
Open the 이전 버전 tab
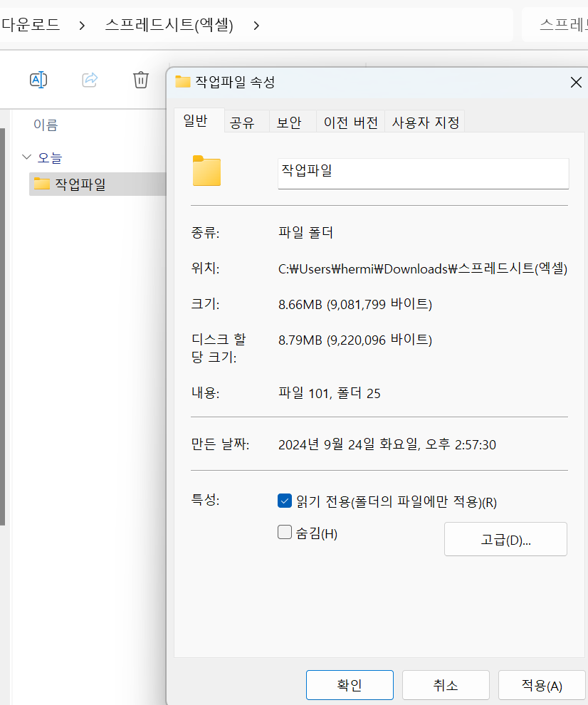pyautogui.click(x=350, y=122)
